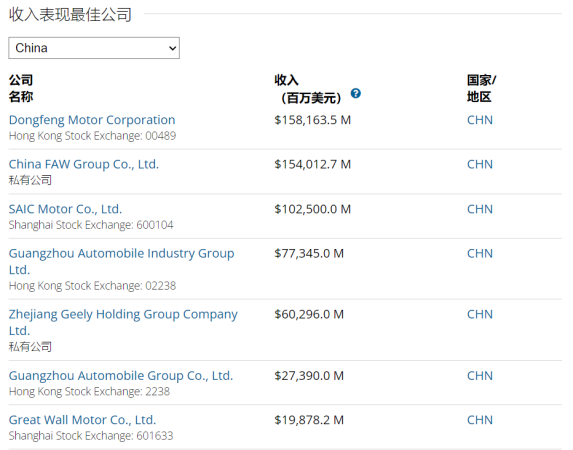Viewport: 573px width, 450px height.
Task: Select revenue value $102,500.0 M
Action: [x=312, y=209]
